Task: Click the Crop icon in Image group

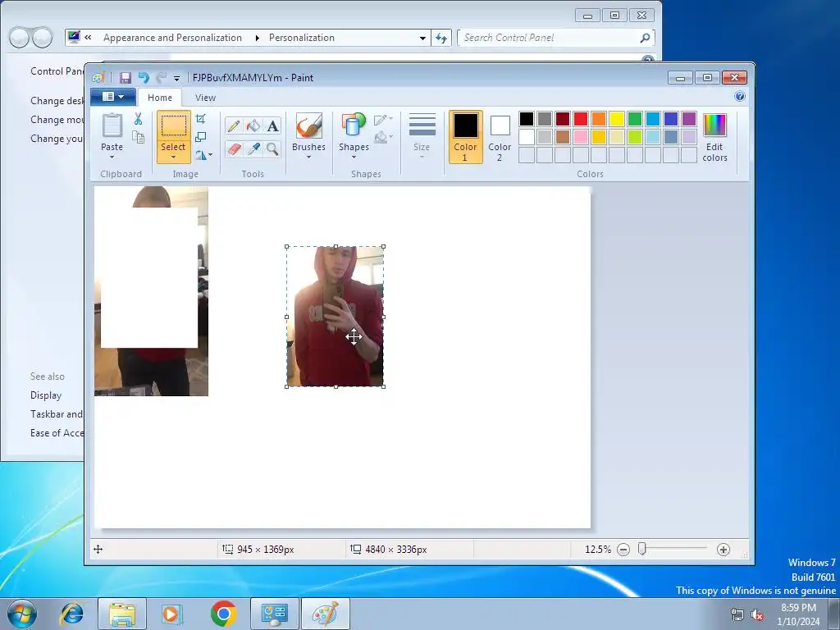Action: (x=200, y=119)
